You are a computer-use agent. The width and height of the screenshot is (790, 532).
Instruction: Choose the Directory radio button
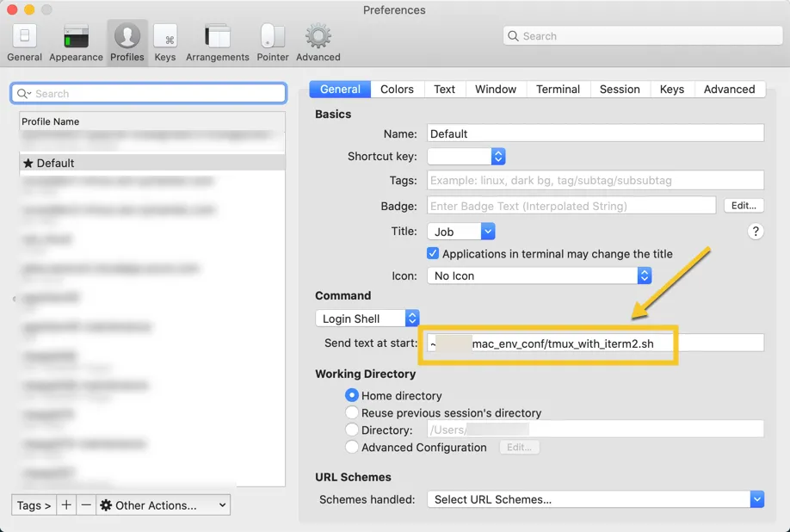point(352,430)
